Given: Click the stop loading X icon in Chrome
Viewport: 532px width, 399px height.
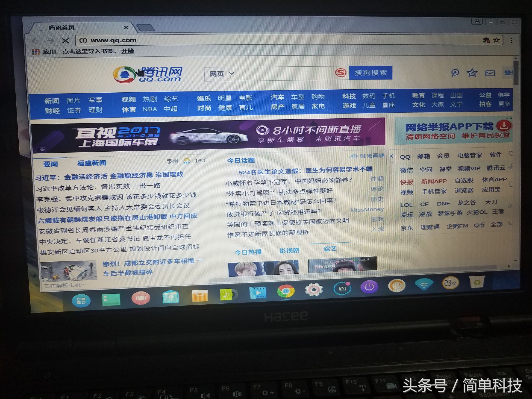Looking at the screenshot, I should 65,40.
